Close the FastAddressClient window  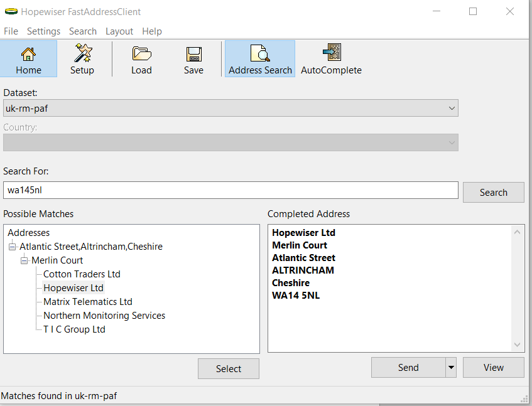tap(509, 11)
